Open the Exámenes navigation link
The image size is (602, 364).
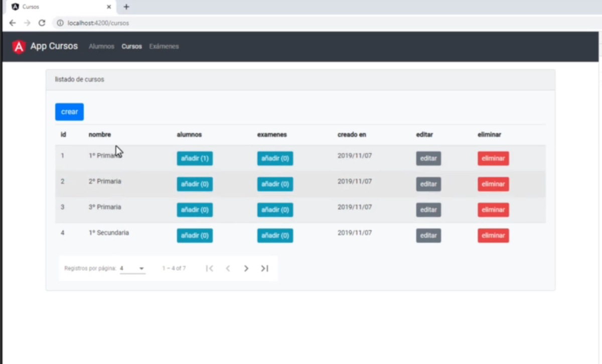(x=164, y=47)
